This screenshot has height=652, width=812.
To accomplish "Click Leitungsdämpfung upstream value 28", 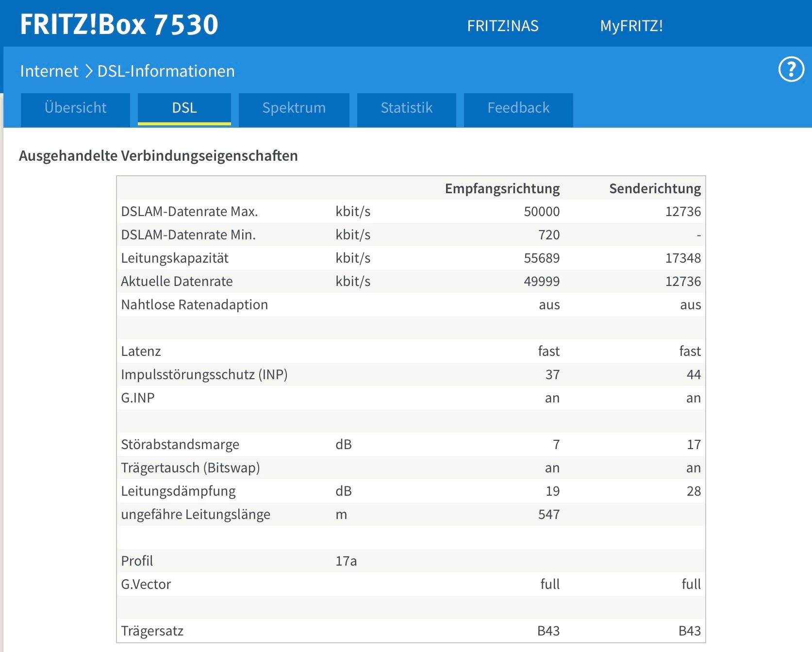I will click(x=694, y=491).
